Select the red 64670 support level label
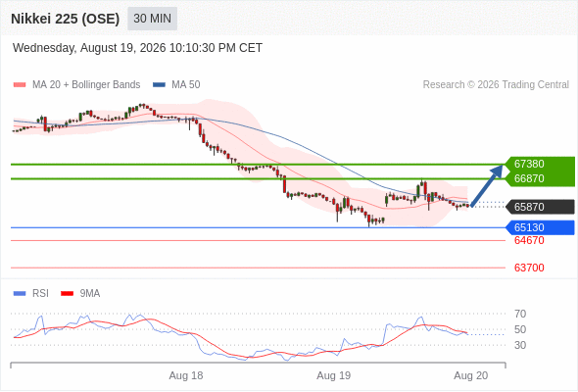578x392 pixels. (x=529, y=240)
